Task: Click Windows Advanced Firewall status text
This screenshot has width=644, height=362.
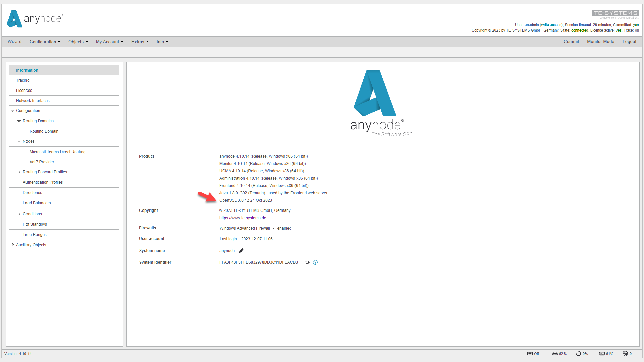Action: click(256, 228)
